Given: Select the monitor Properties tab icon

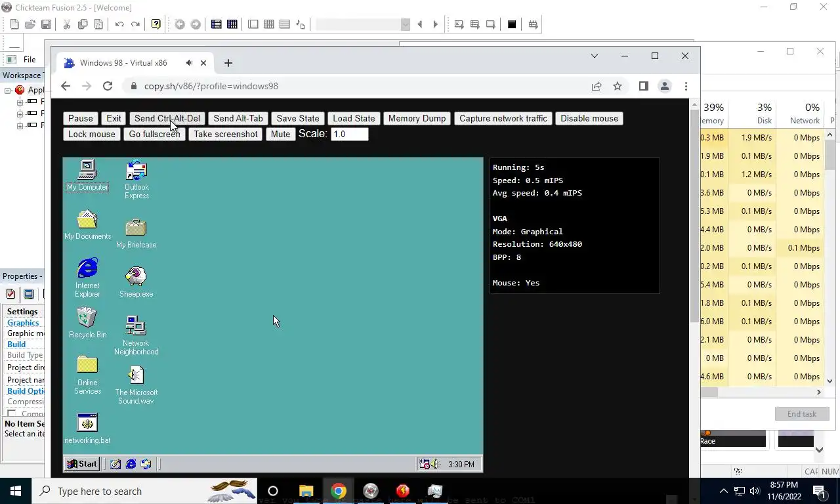Looking at the screenshot, I should point(29,294).
